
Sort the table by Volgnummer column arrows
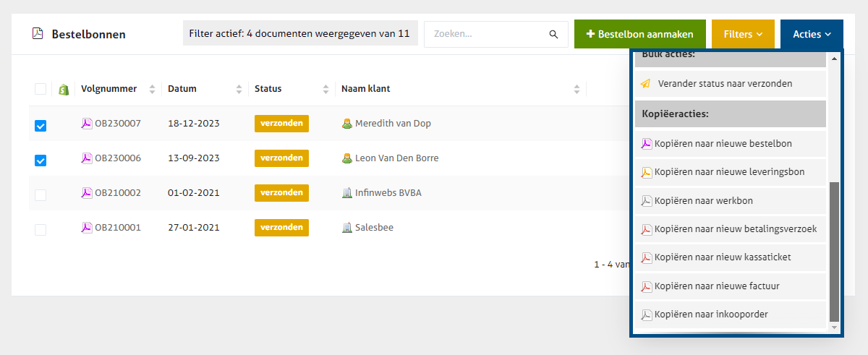(152, 90)
